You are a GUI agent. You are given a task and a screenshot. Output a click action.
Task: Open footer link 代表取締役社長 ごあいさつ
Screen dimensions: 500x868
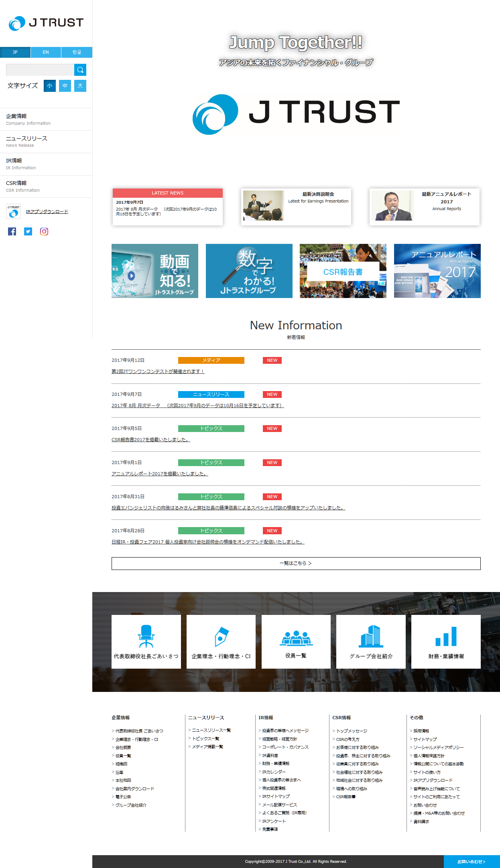point(139,731)
